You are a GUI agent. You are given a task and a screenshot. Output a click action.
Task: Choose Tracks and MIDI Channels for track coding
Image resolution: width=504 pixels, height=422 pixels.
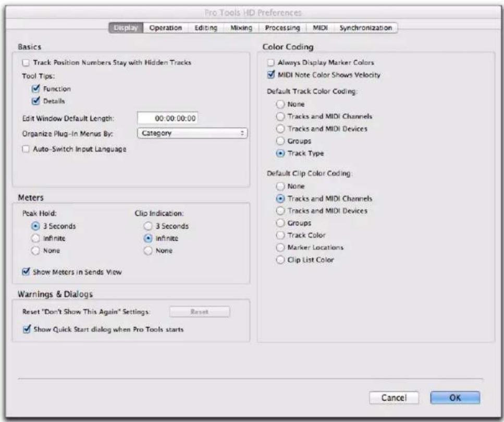280,116
